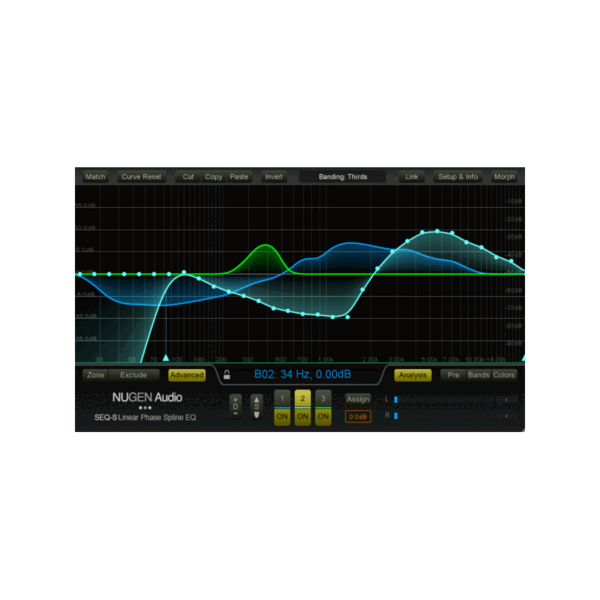
Task: Click the NUGEN Audio logo
Action: click(x=147, y=398)
